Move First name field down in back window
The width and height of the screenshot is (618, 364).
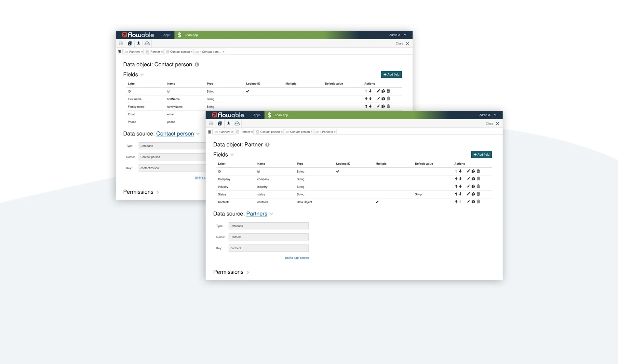370,99
